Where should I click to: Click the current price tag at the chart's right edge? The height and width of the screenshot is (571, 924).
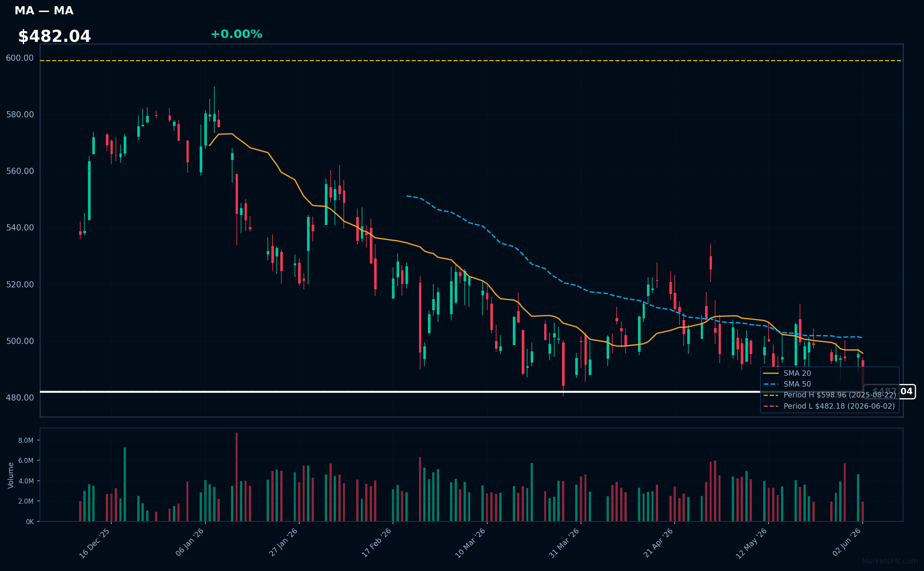pos(890,392)
